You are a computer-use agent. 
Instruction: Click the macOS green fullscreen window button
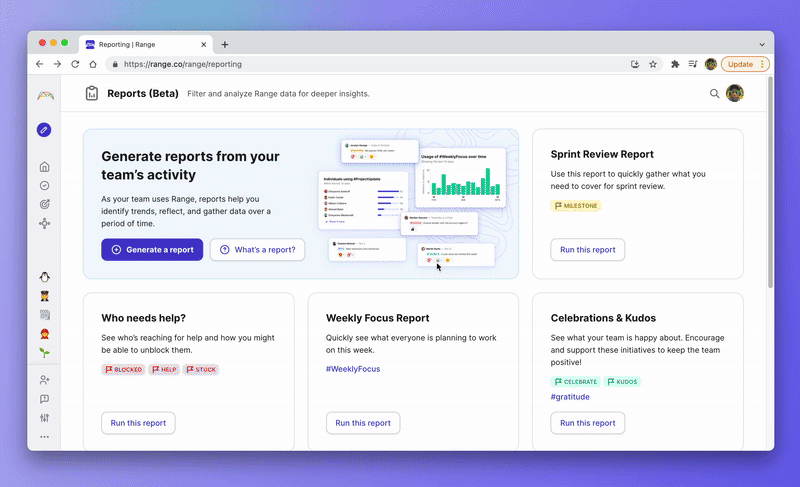coord(64,43)
